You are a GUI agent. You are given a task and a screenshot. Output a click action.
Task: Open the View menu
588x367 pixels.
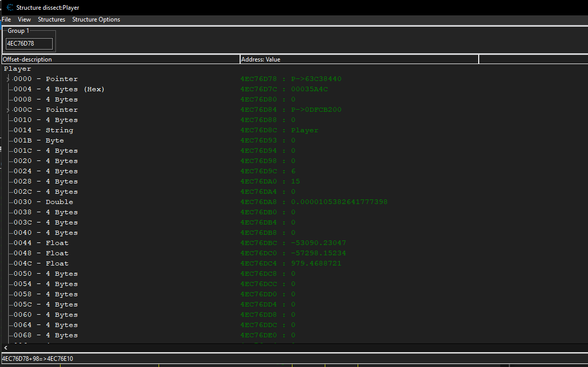[x=25, y=19]
